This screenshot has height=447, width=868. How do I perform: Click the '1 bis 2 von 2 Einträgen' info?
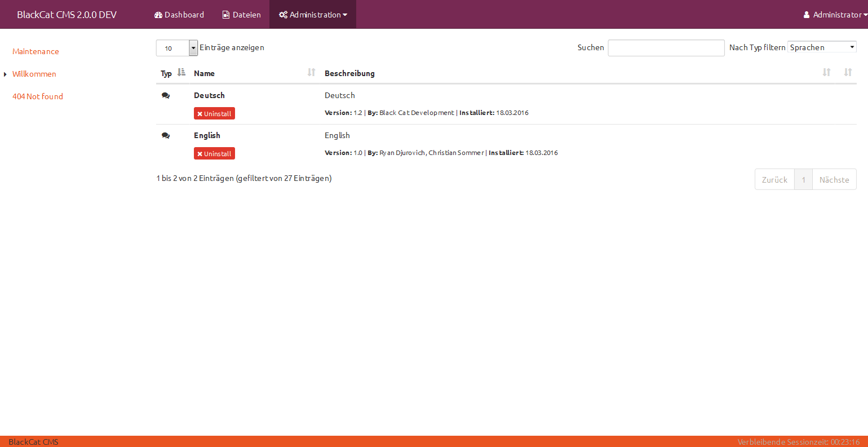(244, 178)
